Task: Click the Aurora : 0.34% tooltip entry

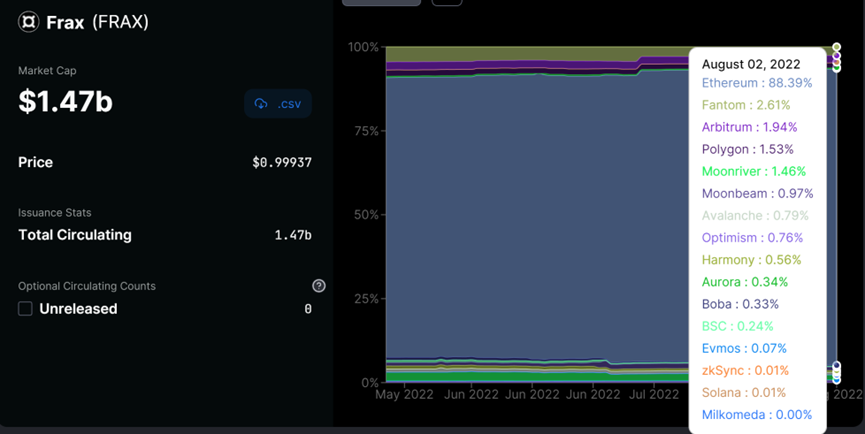Action: [x=745, y=282]
